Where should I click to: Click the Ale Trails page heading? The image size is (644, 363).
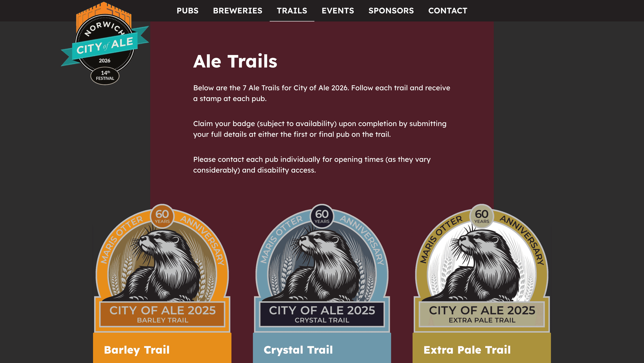pyautogui.click(x=235, y=61)
